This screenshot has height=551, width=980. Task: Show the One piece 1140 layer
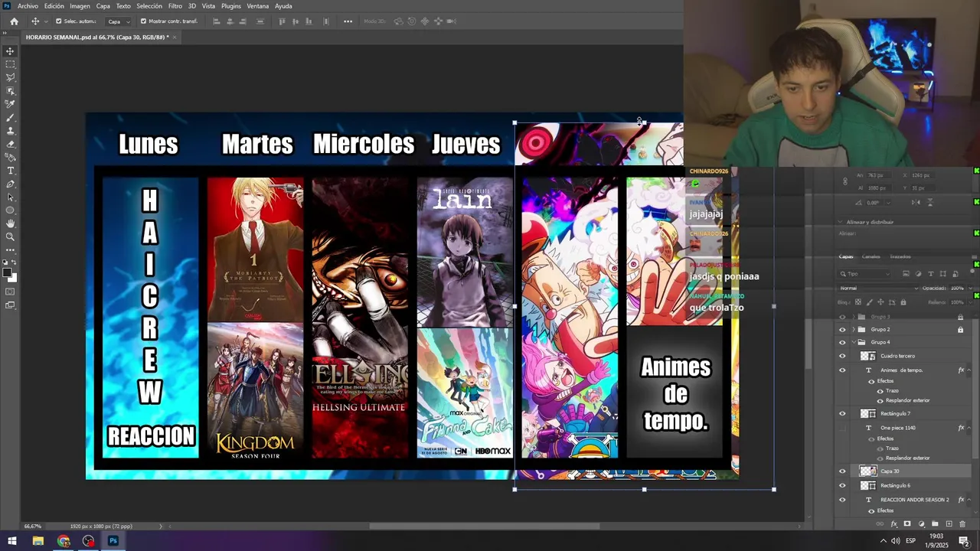842,428
